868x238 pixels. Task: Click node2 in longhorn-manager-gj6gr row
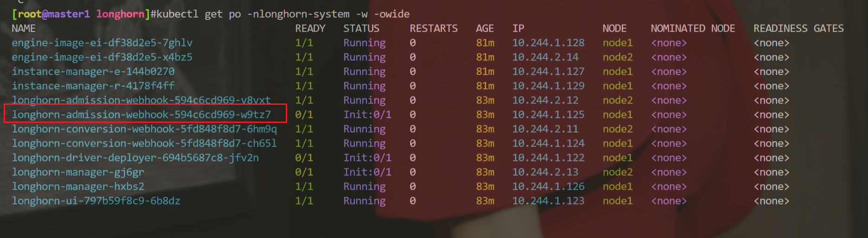tap(617, 173)
